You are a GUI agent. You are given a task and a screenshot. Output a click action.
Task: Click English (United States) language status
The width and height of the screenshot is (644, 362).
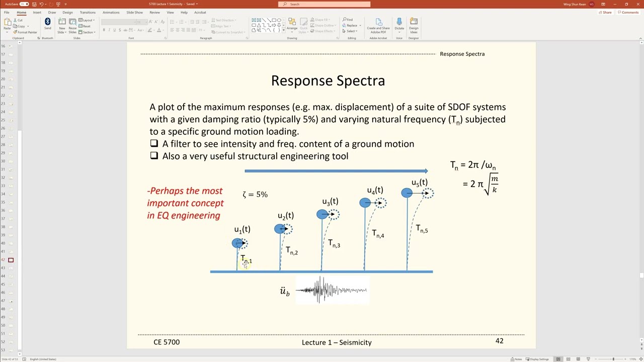coord(43,359)
